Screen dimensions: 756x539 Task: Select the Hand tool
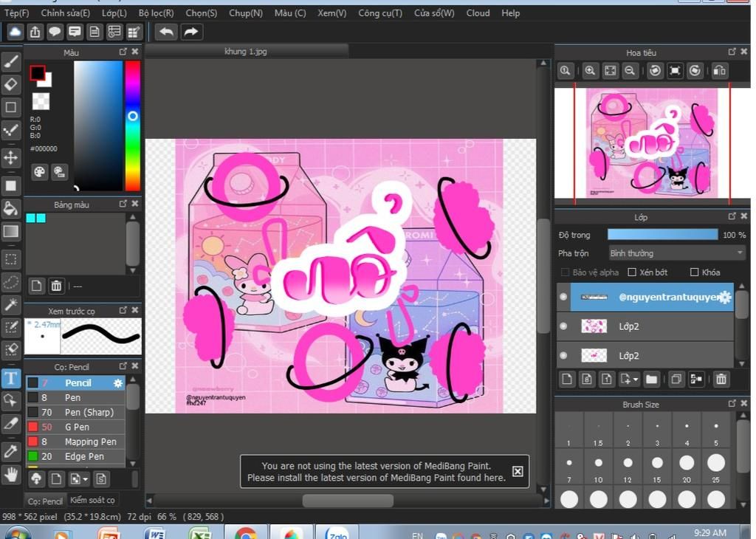(11, 476)
